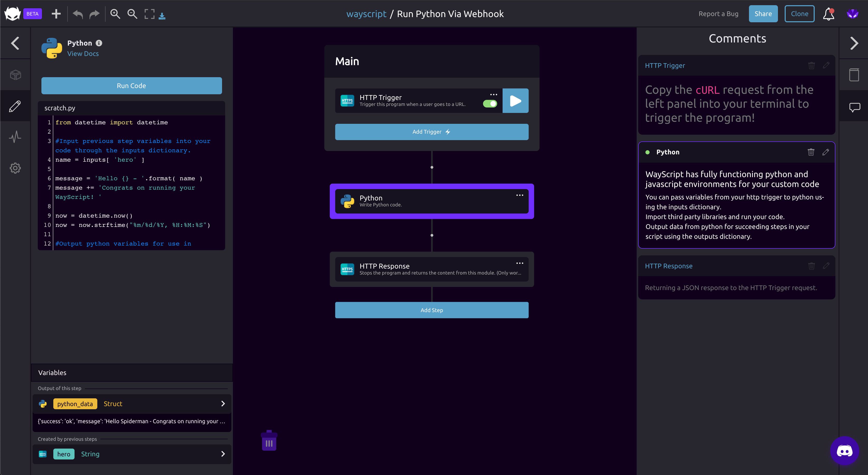The width and height of the screenshot is (868, 475).
Task: Expand the hero String variable
Action: tap(223, 454)
